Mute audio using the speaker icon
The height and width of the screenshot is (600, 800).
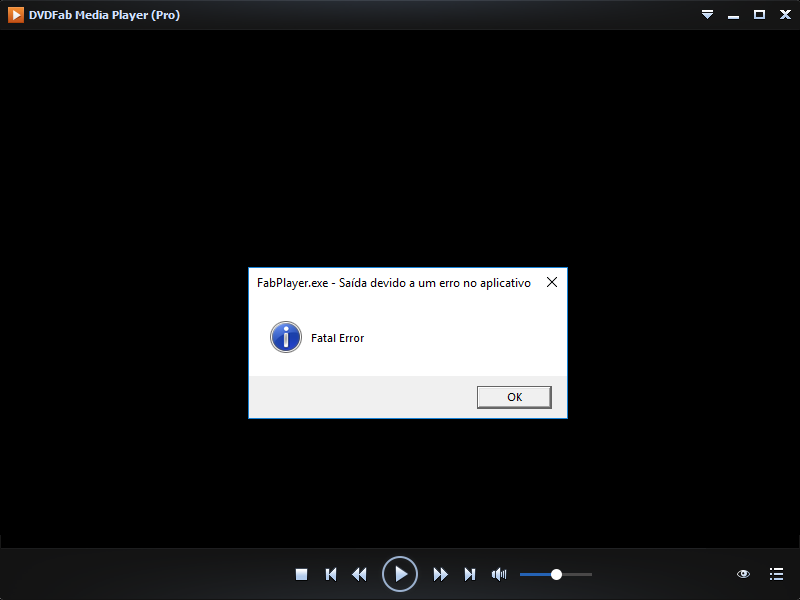tap(499, 574)
